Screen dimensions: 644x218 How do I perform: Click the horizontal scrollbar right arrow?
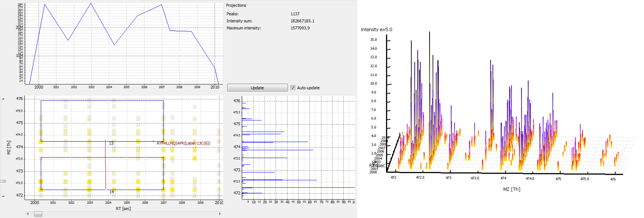(220, 214)
